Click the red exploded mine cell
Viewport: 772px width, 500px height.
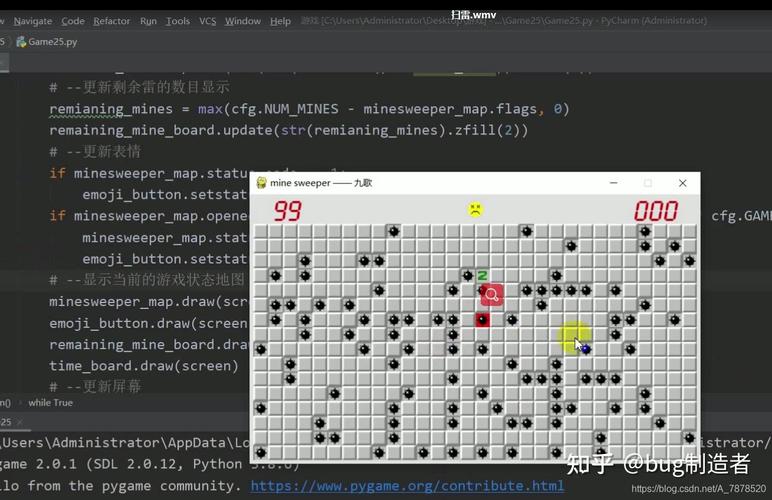(482, 320)
